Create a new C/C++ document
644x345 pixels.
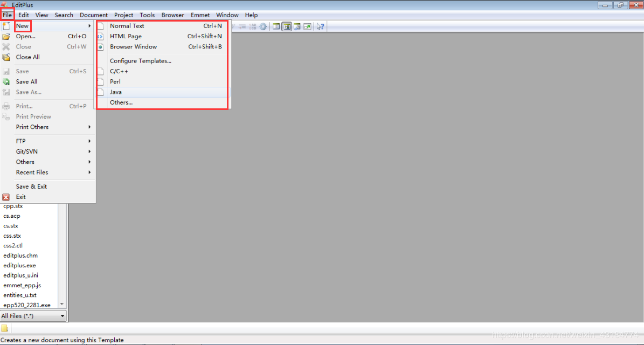[x=119, y=71]
